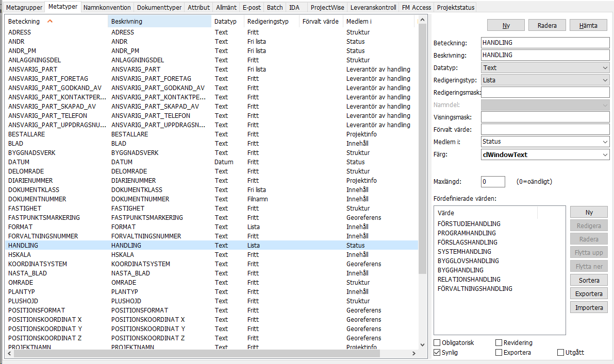Click the metatype list scroll-down arrow
This screenshot has width=614, height=364.
[422, 345]
